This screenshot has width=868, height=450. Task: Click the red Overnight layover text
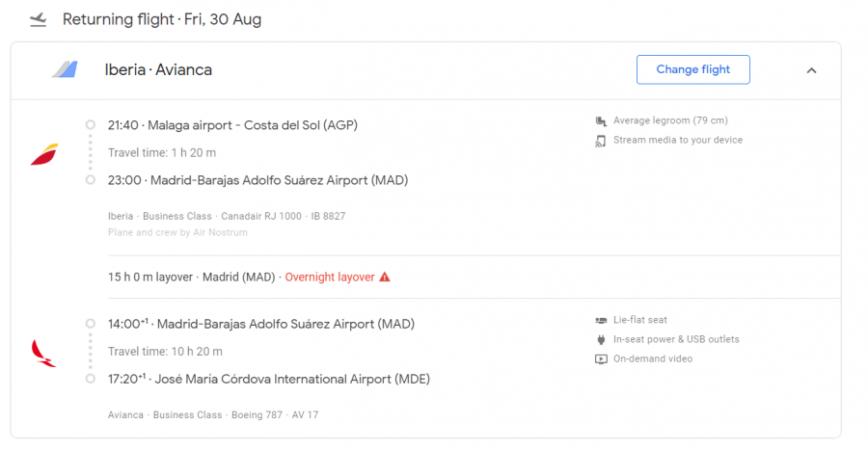pos(329,278)
